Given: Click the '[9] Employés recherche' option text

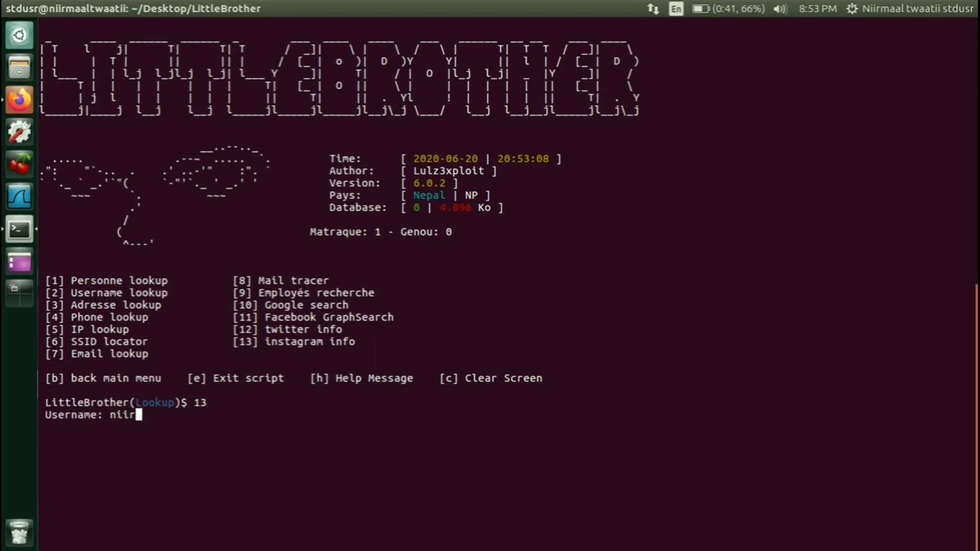Looking at the screenshot, I should pos(304,293).
